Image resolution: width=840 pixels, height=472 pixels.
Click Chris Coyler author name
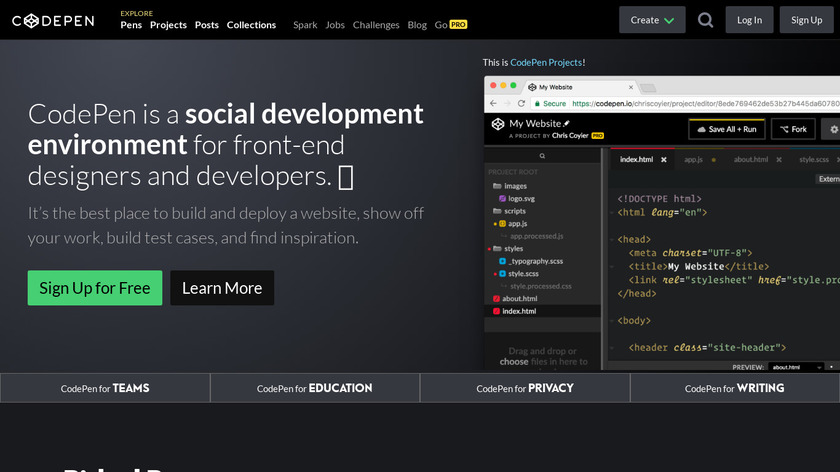[570, 136]
